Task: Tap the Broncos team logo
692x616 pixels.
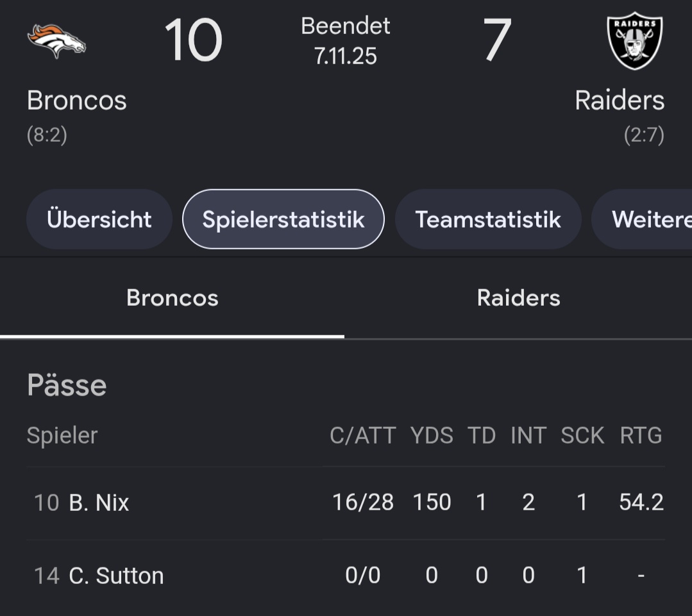Action: [56, 41]
